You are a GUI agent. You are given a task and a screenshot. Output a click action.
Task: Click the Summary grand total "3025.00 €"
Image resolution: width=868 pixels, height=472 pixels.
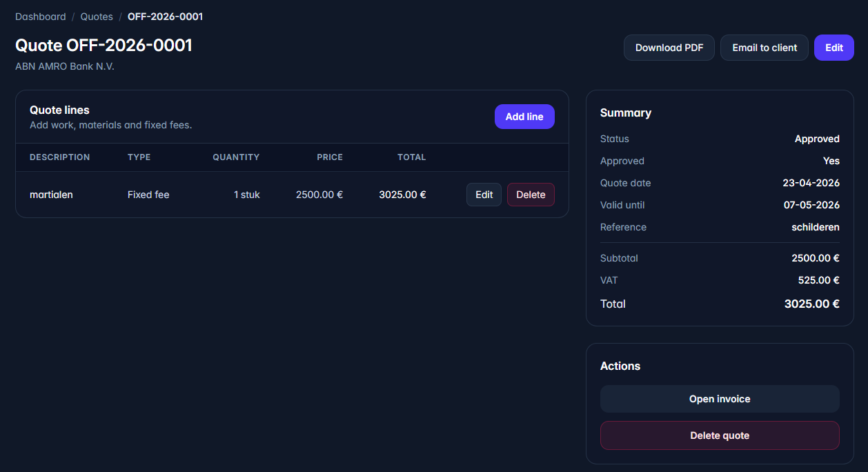(x=812, y=304)
